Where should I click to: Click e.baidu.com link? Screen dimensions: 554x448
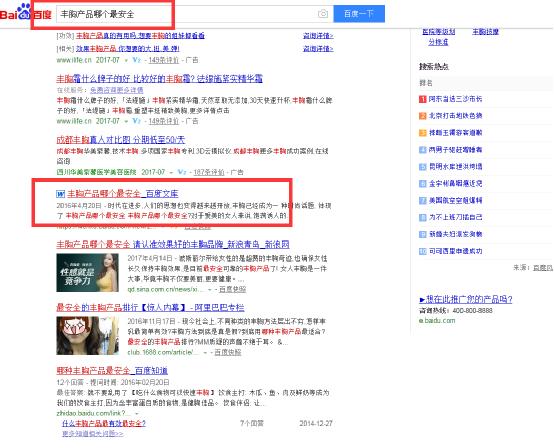[x=437, y=320]
